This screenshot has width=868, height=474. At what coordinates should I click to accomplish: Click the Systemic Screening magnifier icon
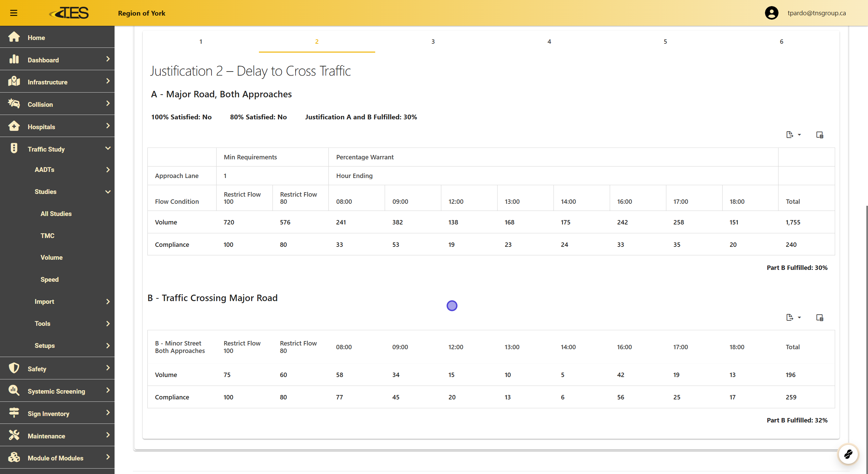(x=14, y=391)
